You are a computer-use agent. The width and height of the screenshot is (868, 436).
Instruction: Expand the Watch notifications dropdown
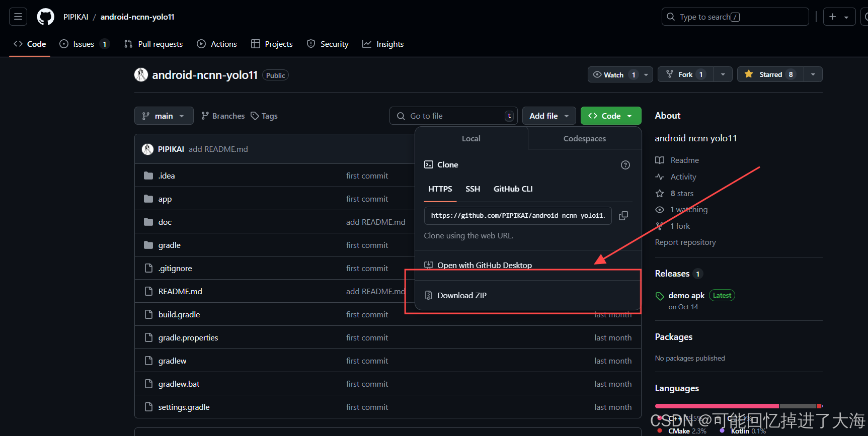[620, 74]
